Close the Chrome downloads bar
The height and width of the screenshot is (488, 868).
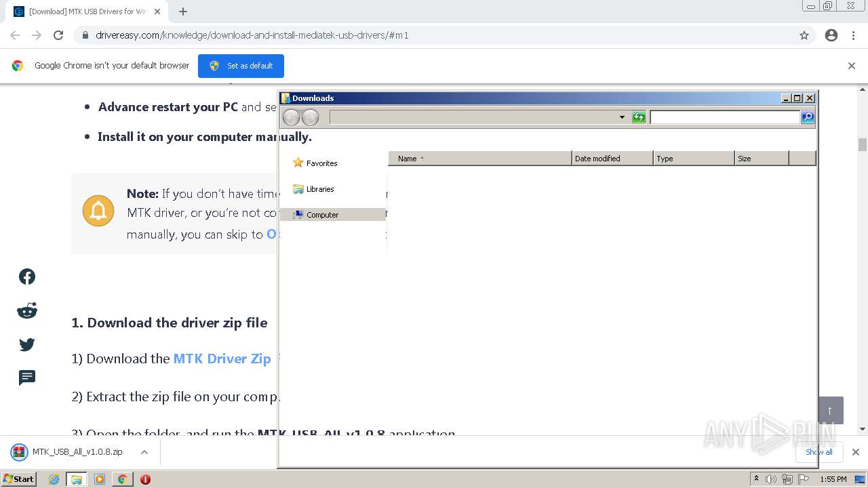tap(855, 452)
